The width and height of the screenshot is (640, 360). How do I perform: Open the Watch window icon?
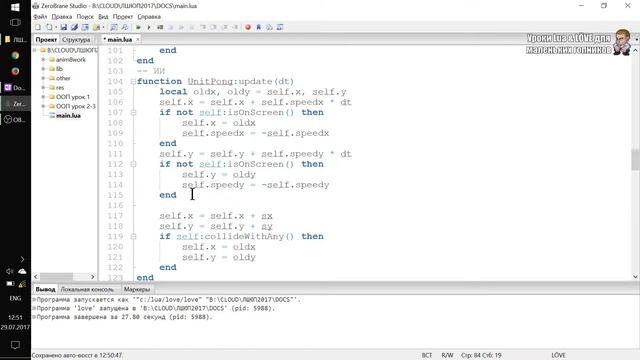click(280, 27)
